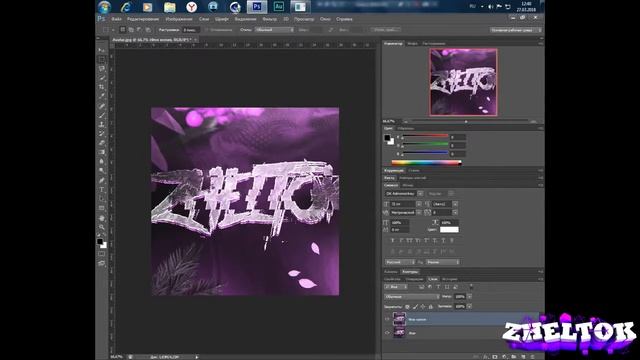Click the Feather input field
The height and width of the screenshot is (360, 640).
coord(191,30)
